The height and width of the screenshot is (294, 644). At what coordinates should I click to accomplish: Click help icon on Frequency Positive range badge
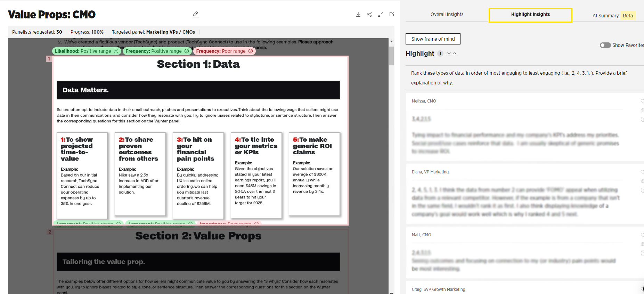(187, 51)
